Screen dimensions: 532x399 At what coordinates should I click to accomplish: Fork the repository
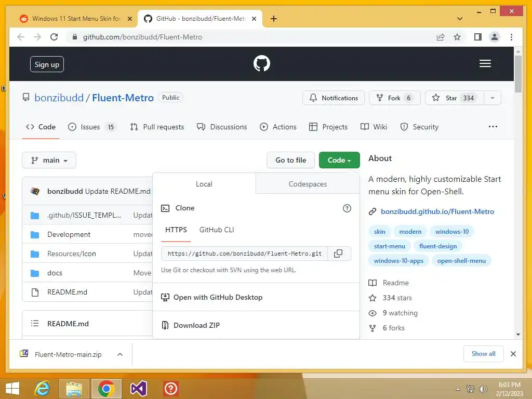(395, 98)
